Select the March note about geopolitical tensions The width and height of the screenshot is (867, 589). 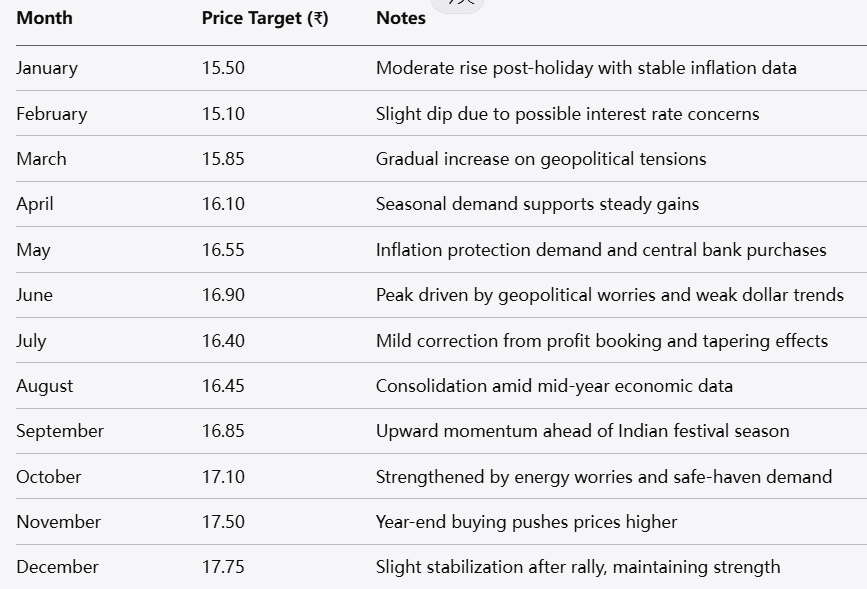[541, 159]
